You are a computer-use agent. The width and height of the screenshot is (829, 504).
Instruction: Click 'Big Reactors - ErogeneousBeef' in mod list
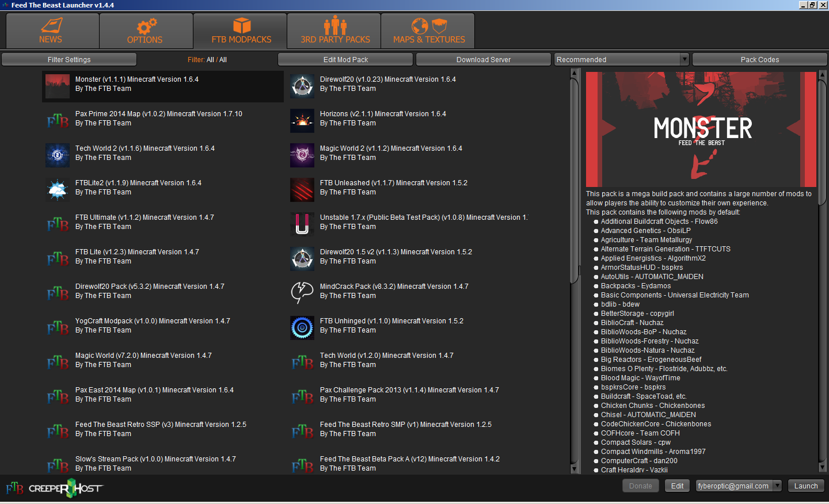tap(651, 360)
